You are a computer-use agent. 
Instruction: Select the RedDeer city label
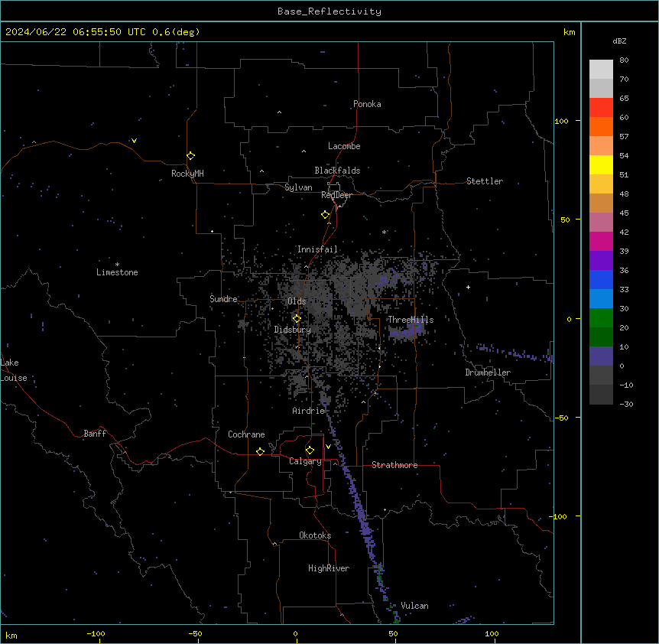(x=336, y=195)
